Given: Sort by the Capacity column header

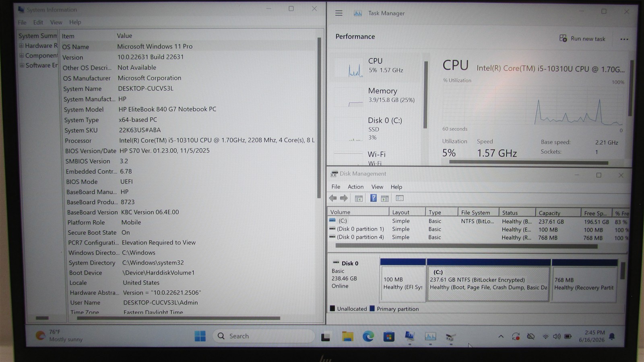Looking at the screenshot, I should click(x=558, y=213).
